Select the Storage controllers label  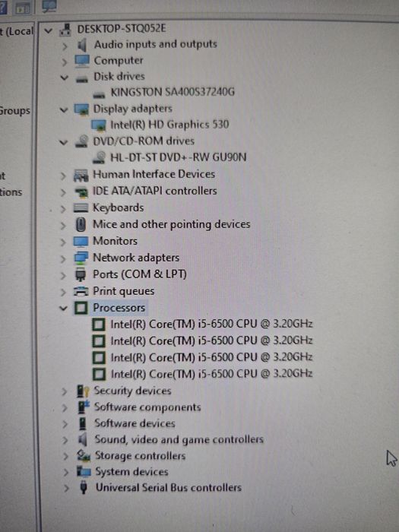point(140,455)
